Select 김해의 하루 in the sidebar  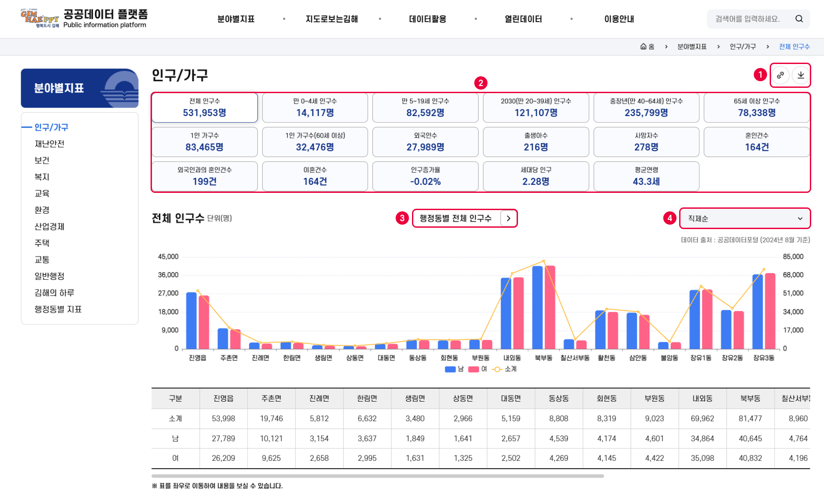(54, 293)
